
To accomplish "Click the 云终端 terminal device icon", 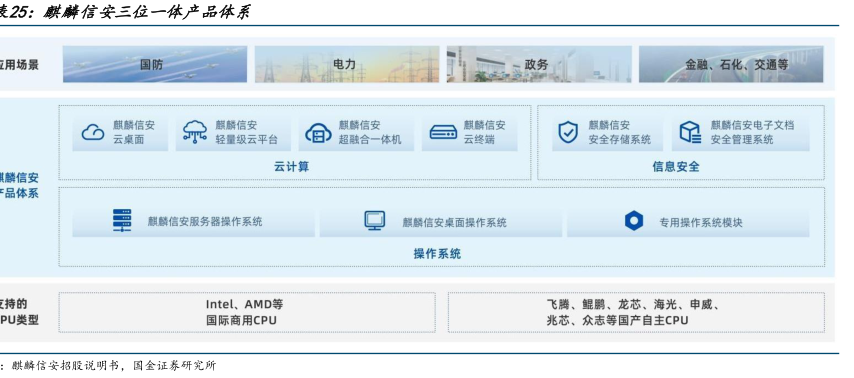I will coord(443,132).
